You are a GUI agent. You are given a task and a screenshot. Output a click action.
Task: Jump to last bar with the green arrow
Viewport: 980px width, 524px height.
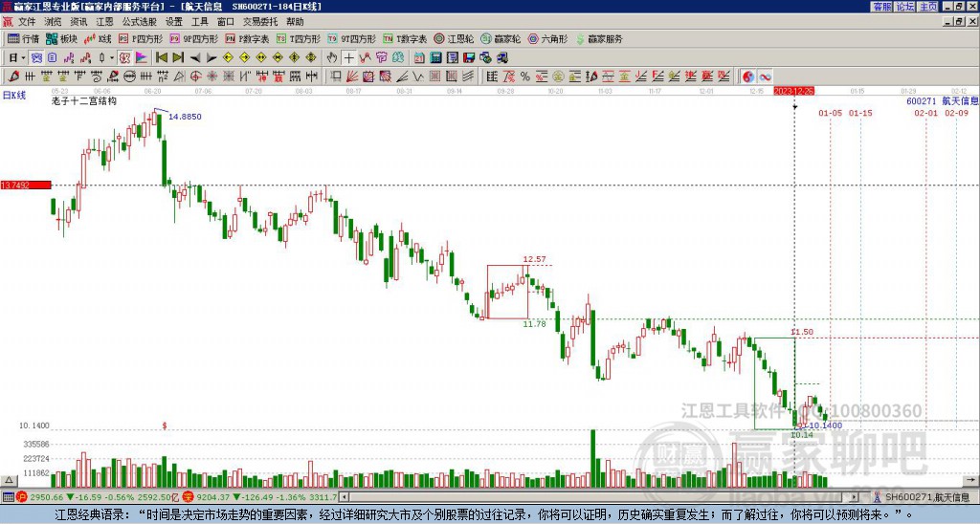pyautogui.click(x=178, y=58)
